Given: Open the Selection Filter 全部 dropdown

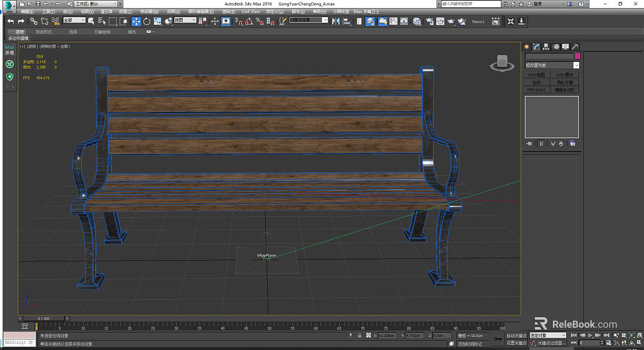Looking at the screenshot, I should tap(74, 20).
